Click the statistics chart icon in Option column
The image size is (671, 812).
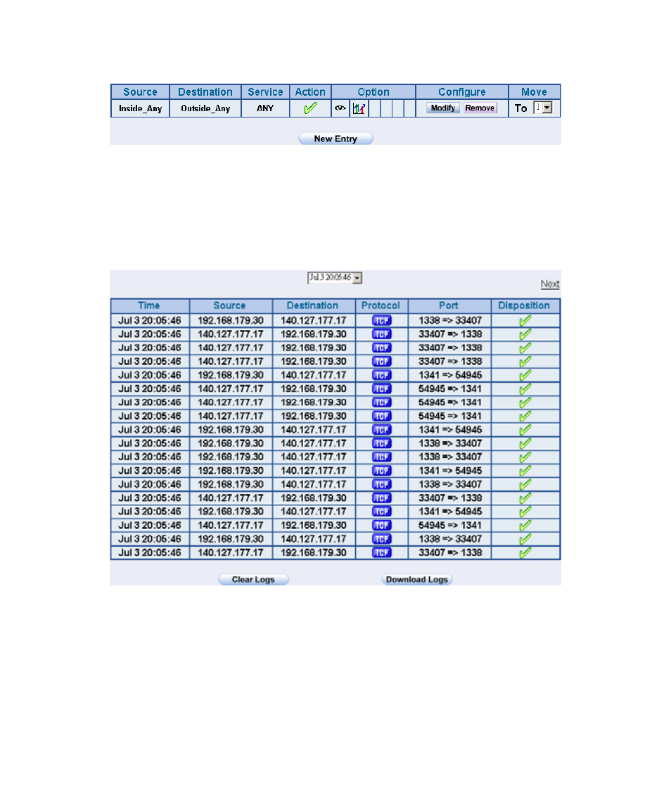(x=359, y=108)
